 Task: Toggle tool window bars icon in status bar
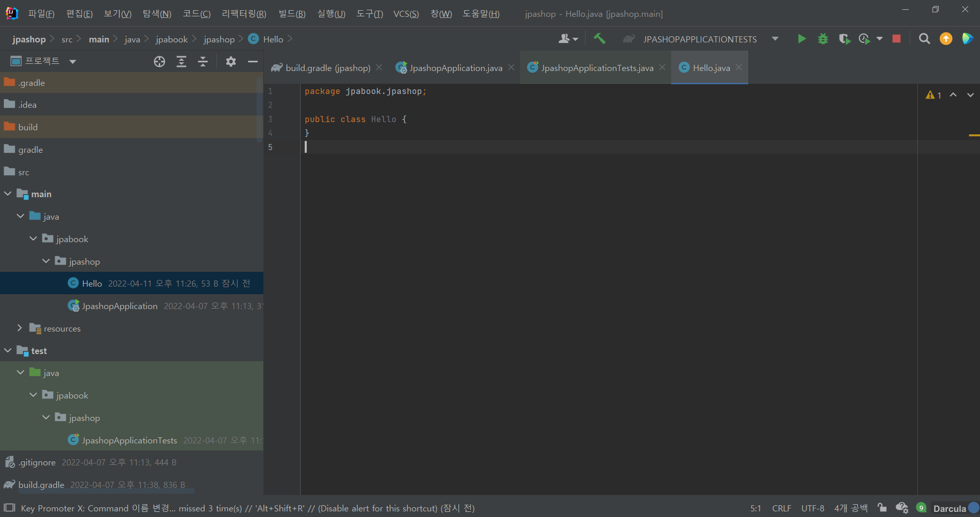9,508
